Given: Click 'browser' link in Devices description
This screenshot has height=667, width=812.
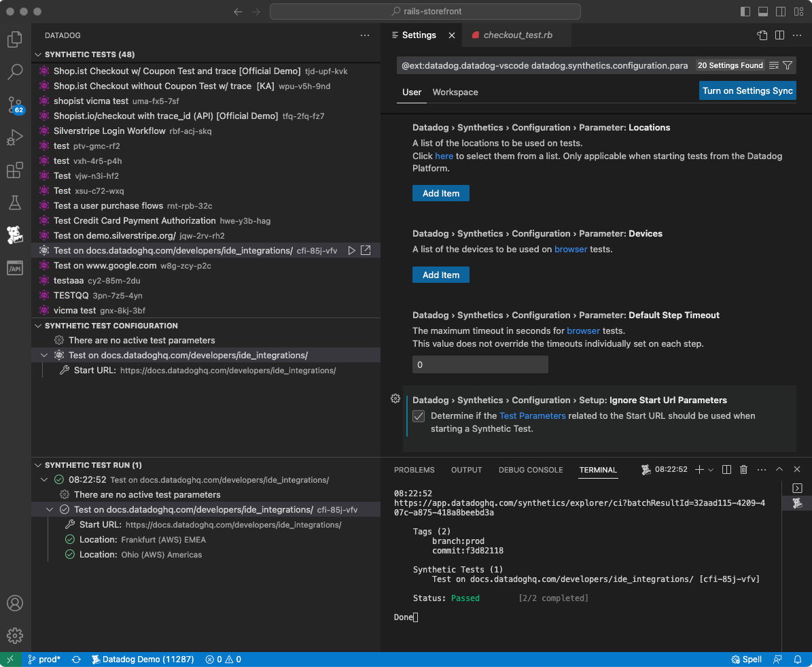Looking at the screenshot, I should click(x=571, y=250).
